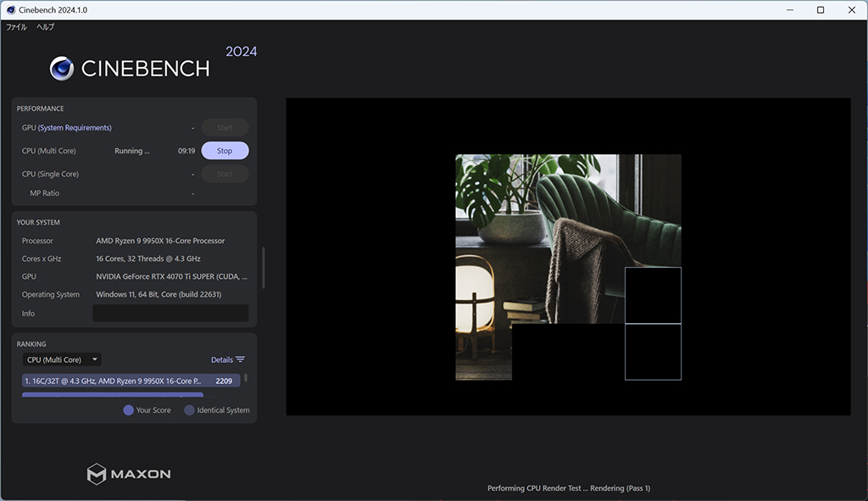Stop the CPU Multi Core test
Viewport: 868px width, 501px height.
(x=225, y=151)
